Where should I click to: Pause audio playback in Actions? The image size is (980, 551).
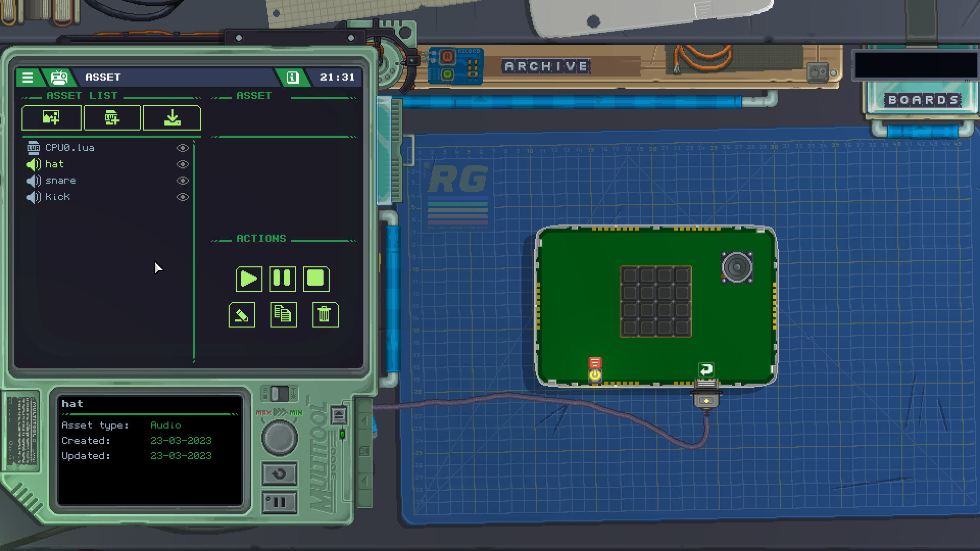[x=282, y=279]
